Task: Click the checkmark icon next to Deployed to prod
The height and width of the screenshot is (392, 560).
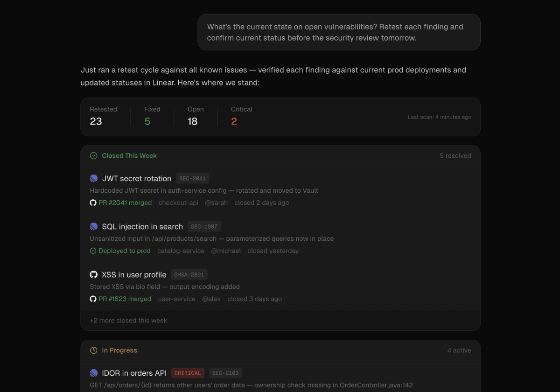Action: 93,251
